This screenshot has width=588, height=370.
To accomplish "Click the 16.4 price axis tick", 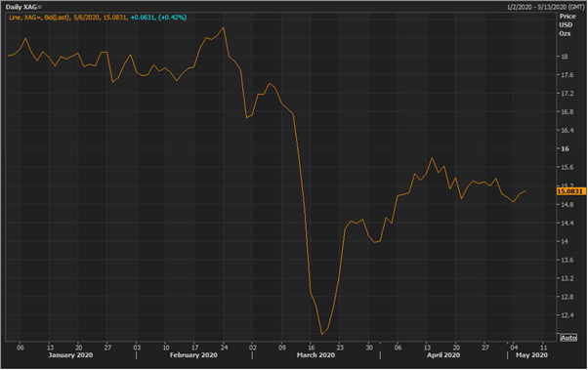I will pyautogui.click(x=567, y=131).
